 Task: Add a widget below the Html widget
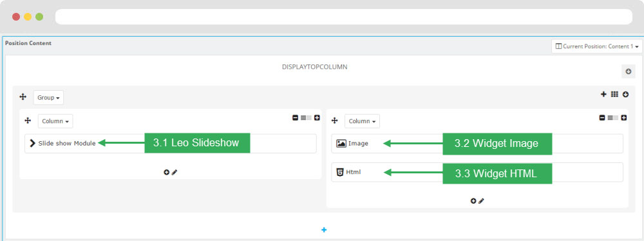tap(473, 200)
